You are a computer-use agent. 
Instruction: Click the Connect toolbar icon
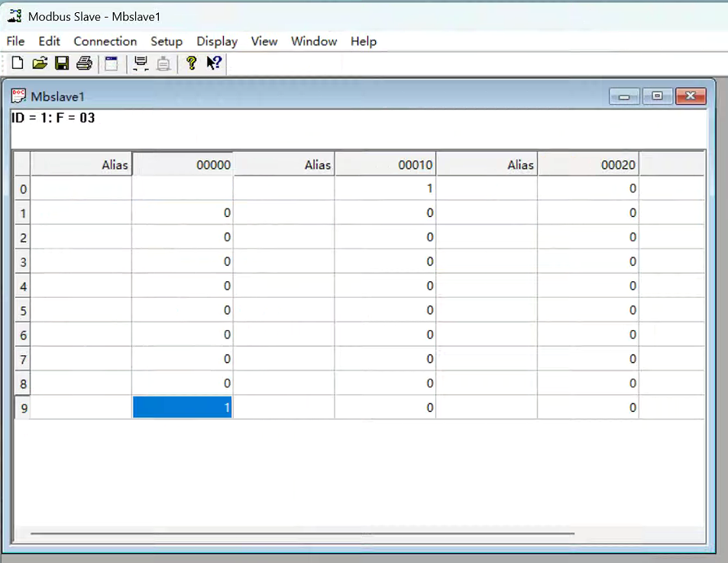coord(141,63)
